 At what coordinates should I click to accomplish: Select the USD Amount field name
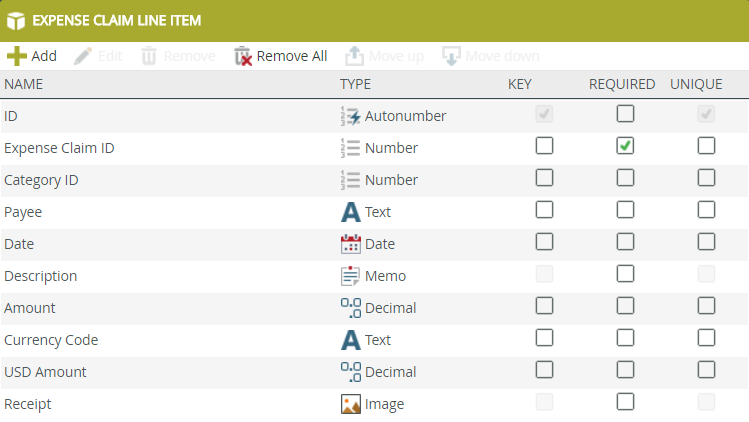45,372
